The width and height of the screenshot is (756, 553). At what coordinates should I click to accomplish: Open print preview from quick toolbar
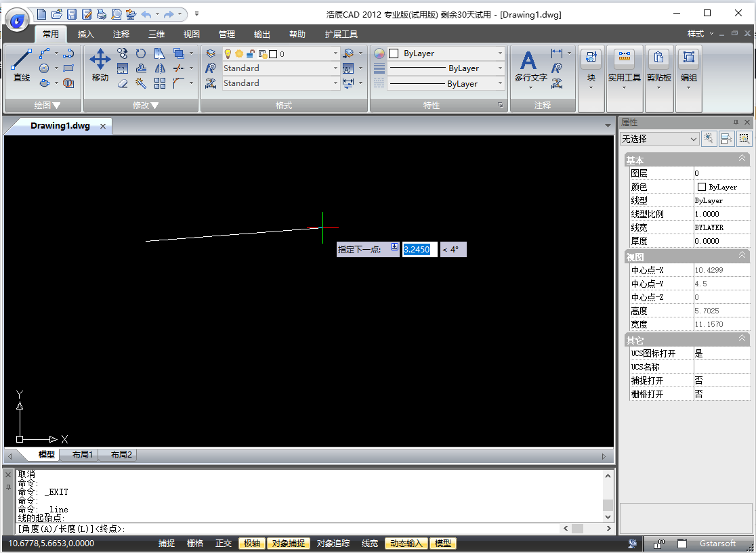(117, 14)
